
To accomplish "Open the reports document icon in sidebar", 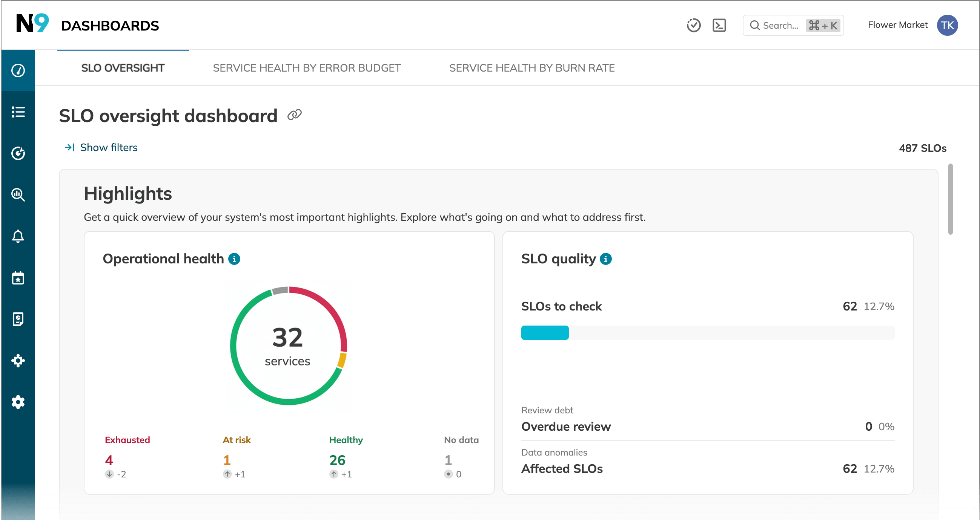I will (x=18, y=319).
